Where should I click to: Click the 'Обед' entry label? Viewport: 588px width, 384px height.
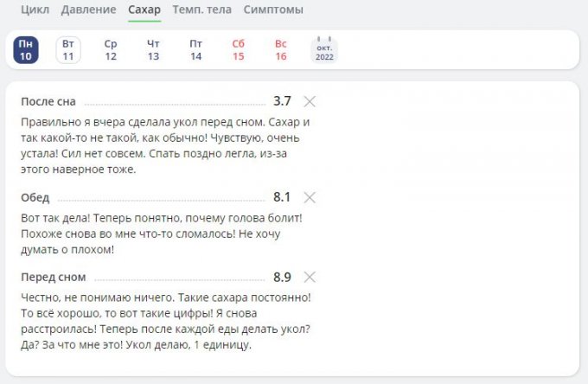[x=35, y=197]
